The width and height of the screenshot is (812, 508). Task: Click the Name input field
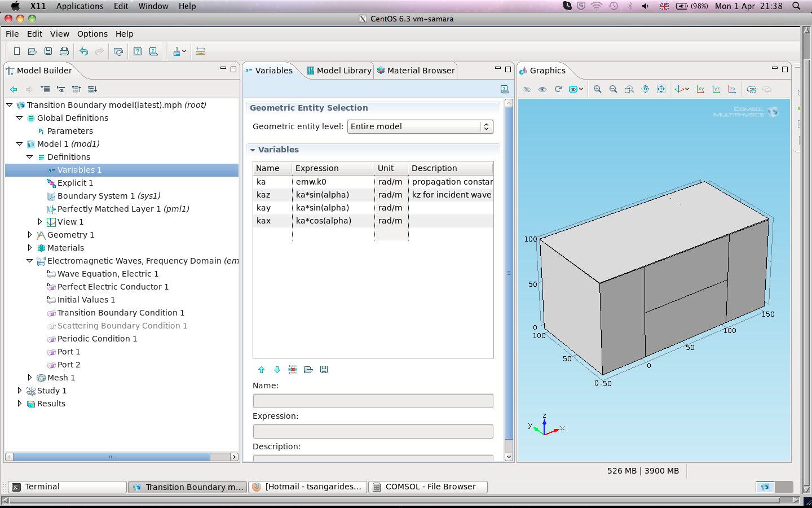[373, 401]
